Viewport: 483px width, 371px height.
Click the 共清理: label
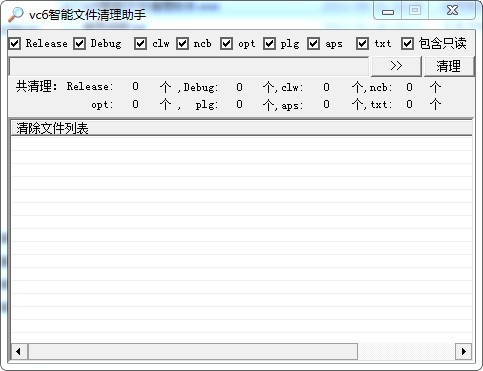point(37,87)
